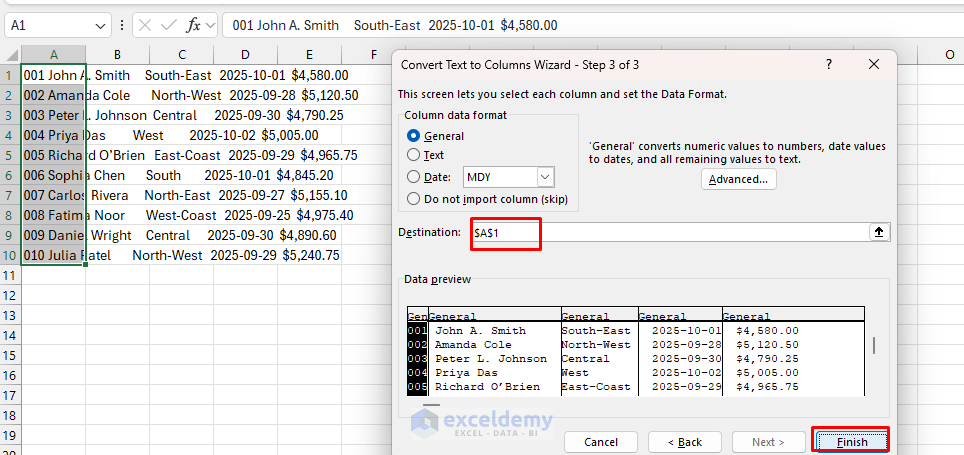Expand the formula bar chevron next to fx
964x455 pixels.
(x=211, y=25)
